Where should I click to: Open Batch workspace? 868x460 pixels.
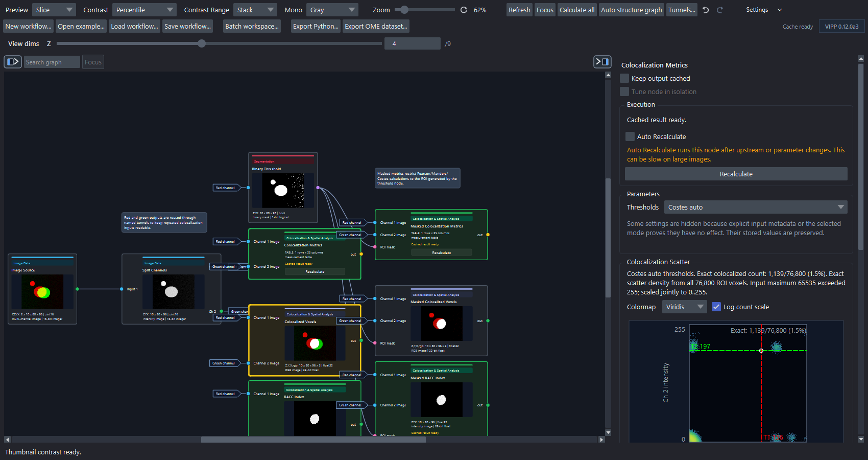[252, 26]
